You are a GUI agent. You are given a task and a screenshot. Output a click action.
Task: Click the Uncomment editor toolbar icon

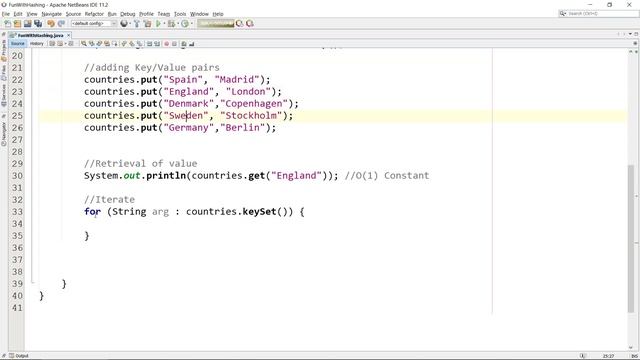pos(191,44)
